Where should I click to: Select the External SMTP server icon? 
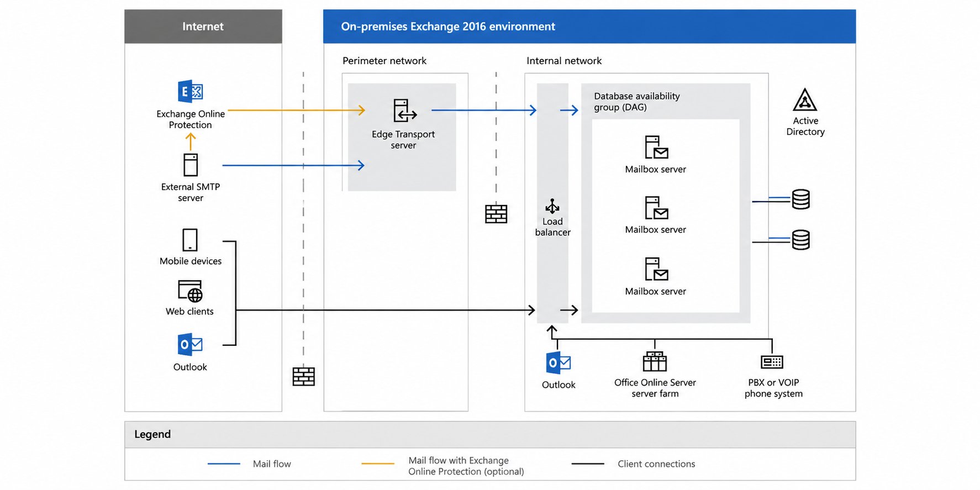tap(191, 165)
